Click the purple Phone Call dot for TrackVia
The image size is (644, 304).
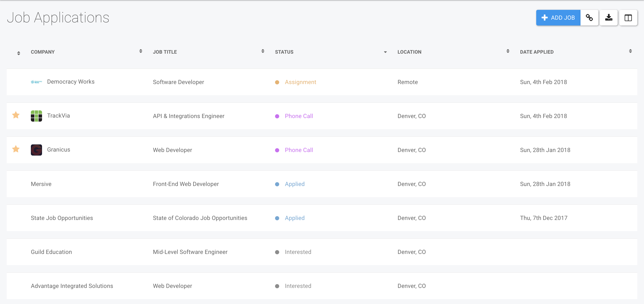[x=277, y=116]
